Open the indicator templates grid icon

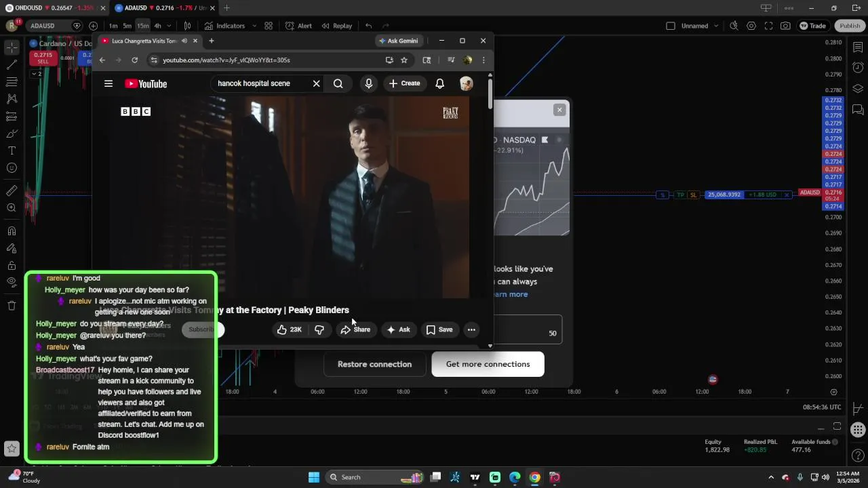269,26
